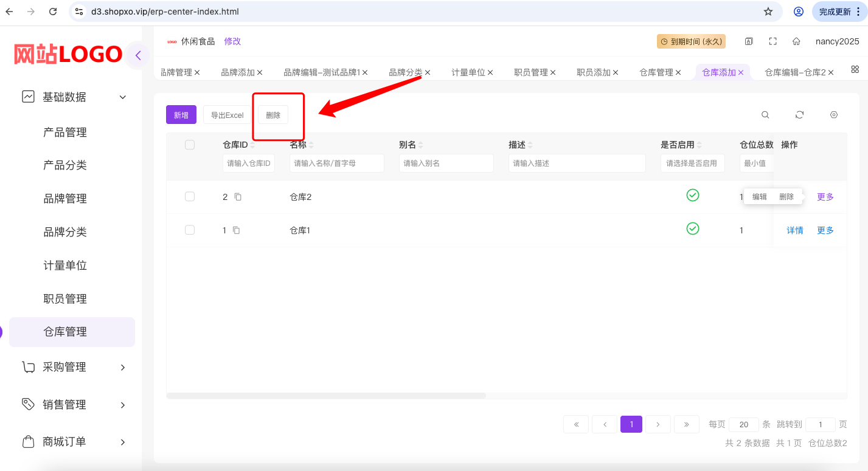This screenshot has width=868, height=471.
Task: Expand the 采购管理 menu group
Action: pyautogui.click(x=123, y=367)
